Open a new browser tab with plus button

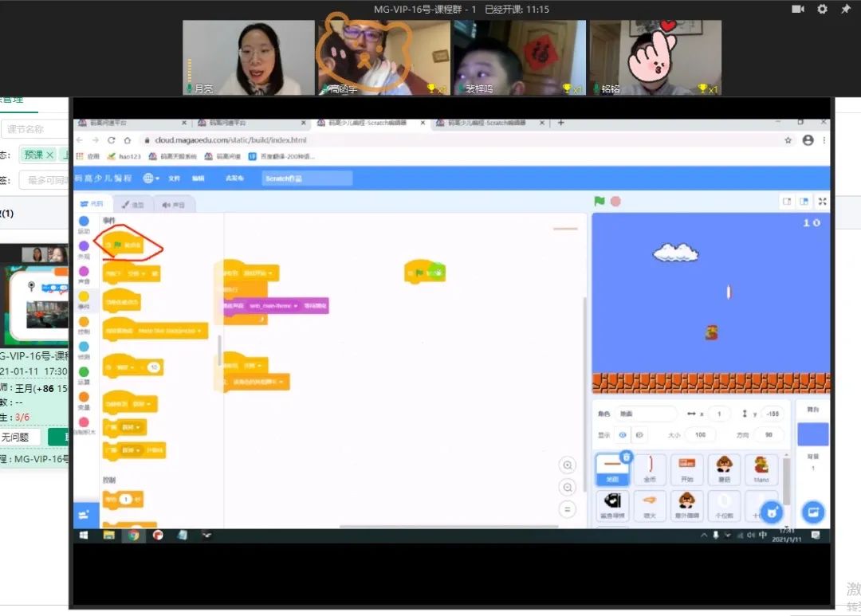pos(560,123)
